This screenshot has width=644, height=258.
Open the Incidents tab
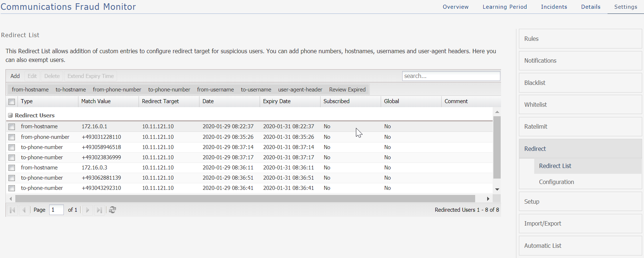(554, 7)
